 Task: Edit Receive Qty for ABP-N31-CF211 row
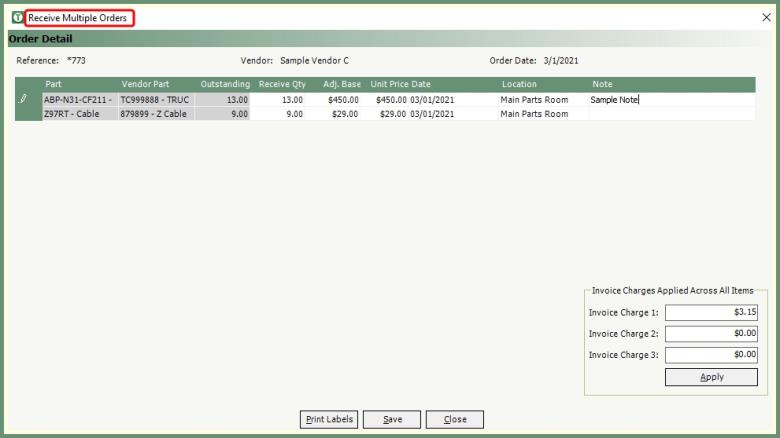click(280, 100)
